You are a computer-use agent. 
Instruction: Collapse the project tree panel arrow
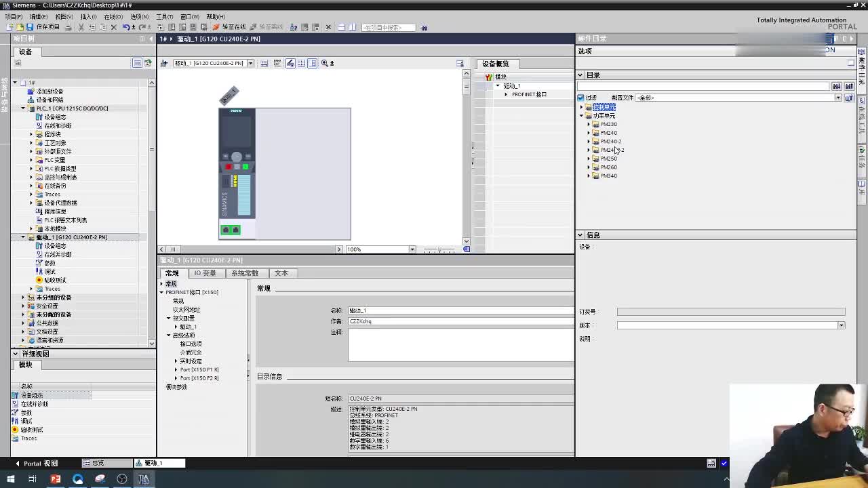[x=151, y=39]
